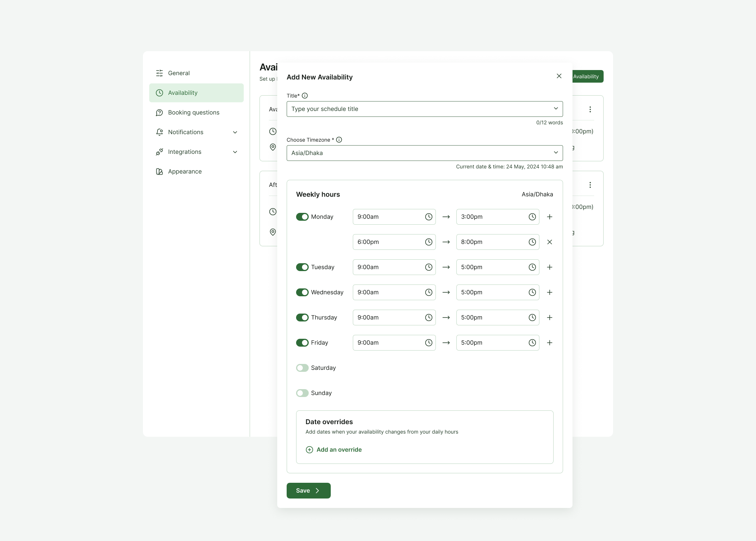Click the Title field info icon
This screenshot has width=756, height=541.
[x=305, y=96]
